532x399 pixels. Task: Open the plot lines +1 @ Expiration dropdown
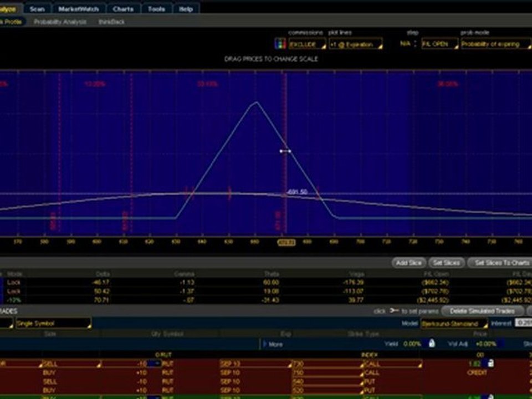click(356, 44)
